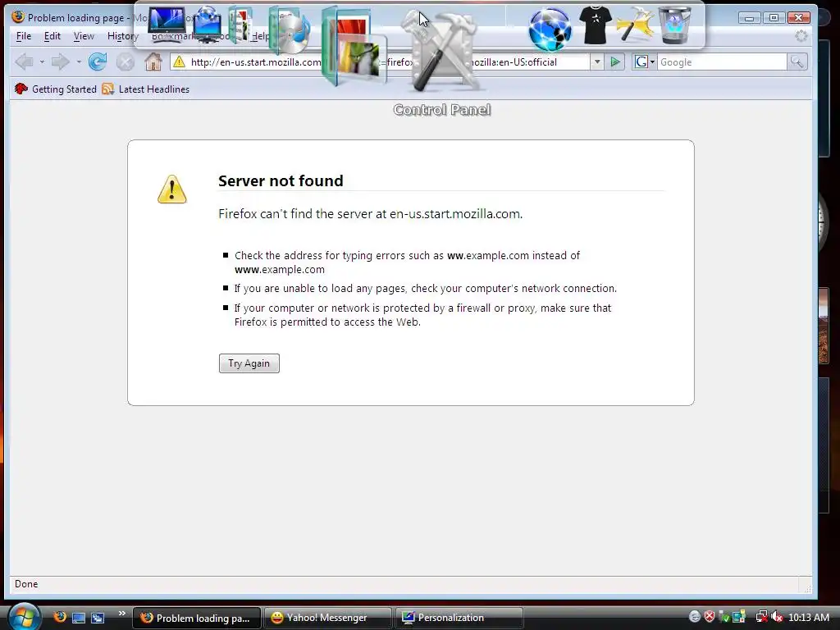Open the File menu

(x=24, y=36)
